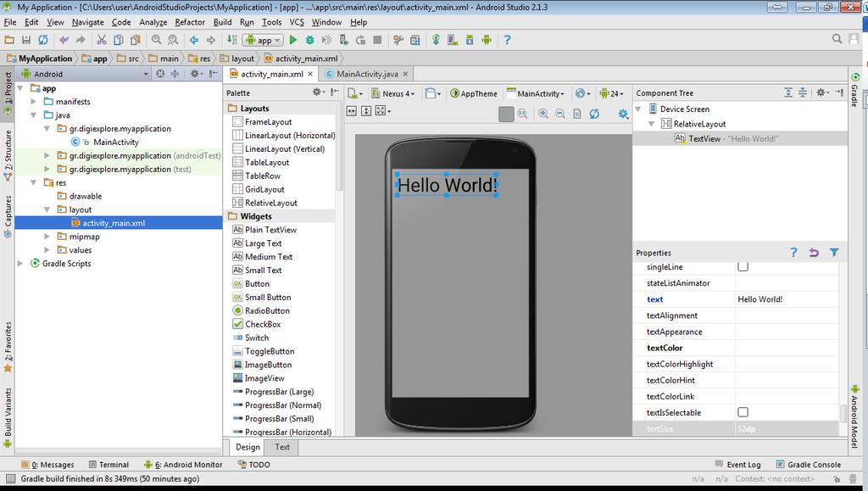Click the Paste toolbar icon

click(135, 40)
